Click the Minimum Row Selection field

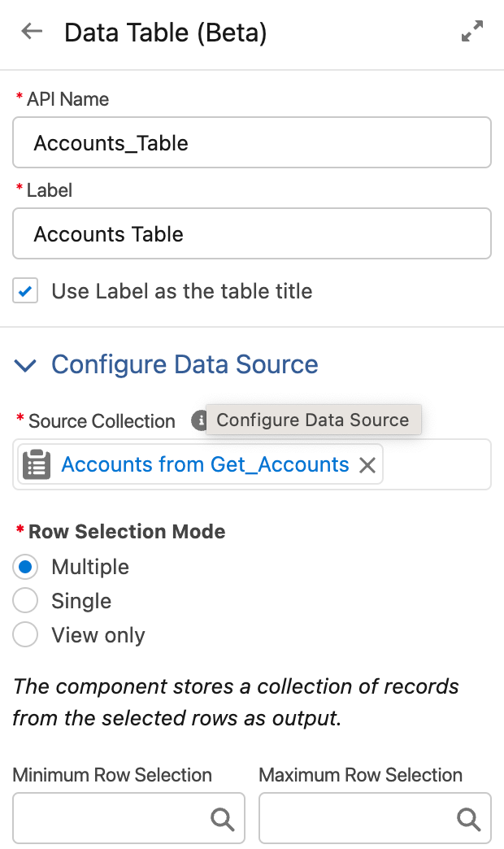click(x=128, y=819)
